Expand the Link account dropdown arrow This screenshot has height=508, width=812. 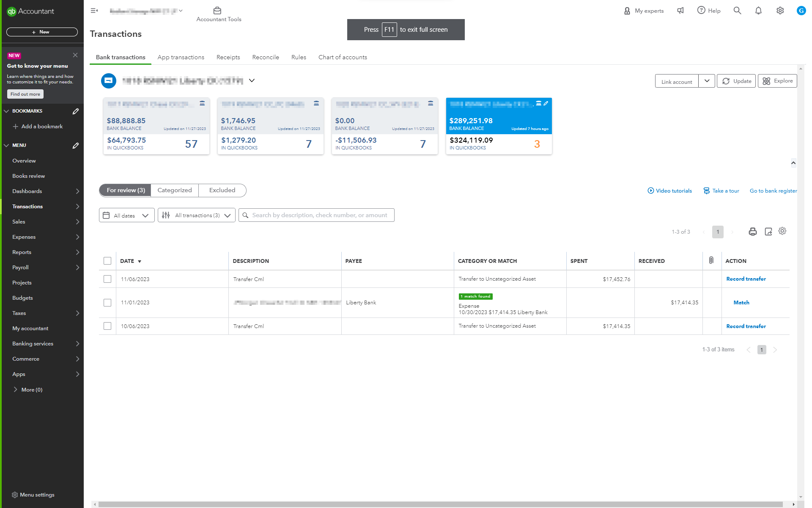coord(707,81)
